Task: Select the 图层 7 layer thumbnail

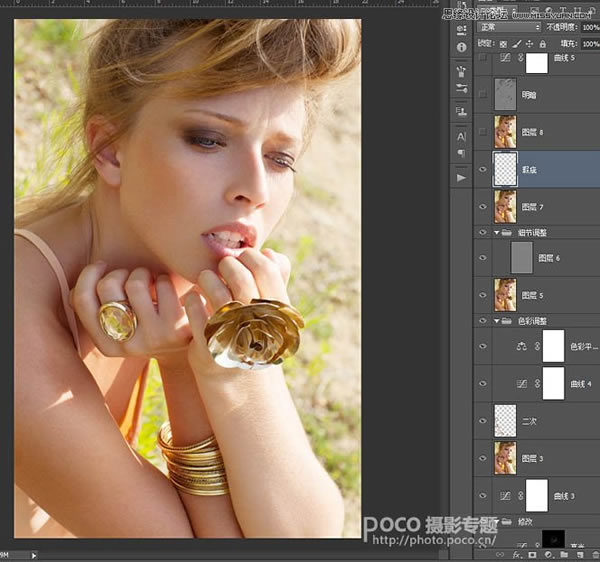Action: 505,207
